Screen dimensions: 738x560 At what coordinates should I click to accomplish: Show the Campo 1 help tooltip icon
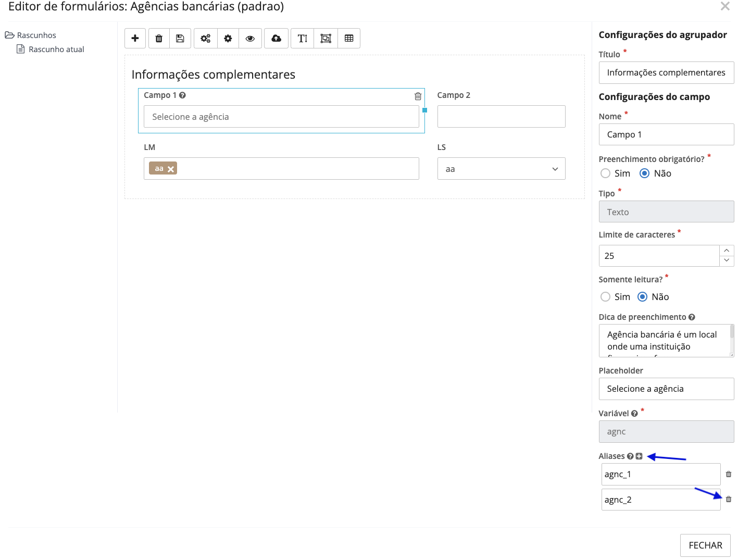[x=182, y=95]
